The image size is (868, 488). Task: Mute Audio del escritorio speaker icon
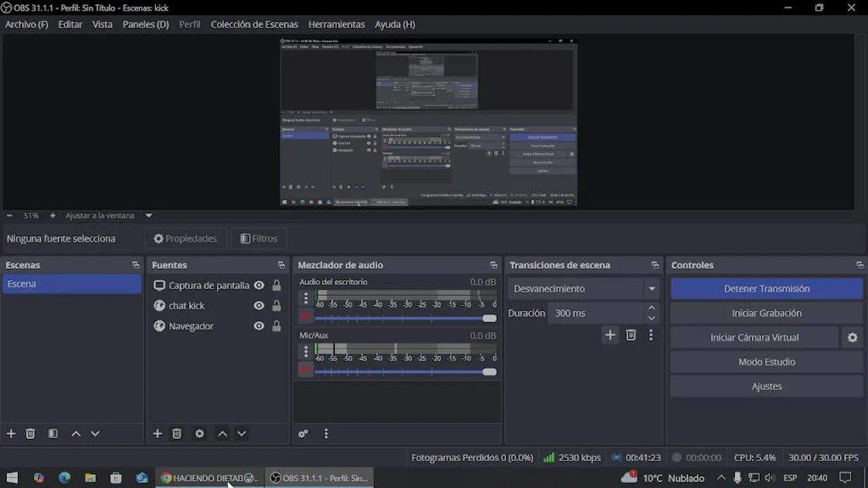306,317
